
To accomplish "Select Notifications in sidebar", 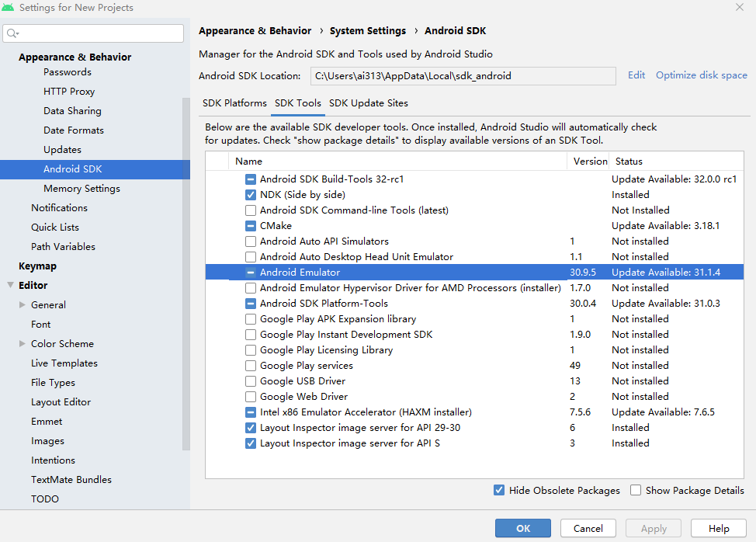I will coord(59,208).
